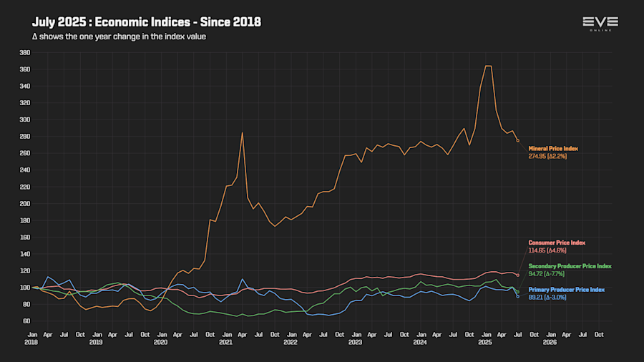Click the 114.65 consumer index value
The image size is (644, 362).
(547, 250)
